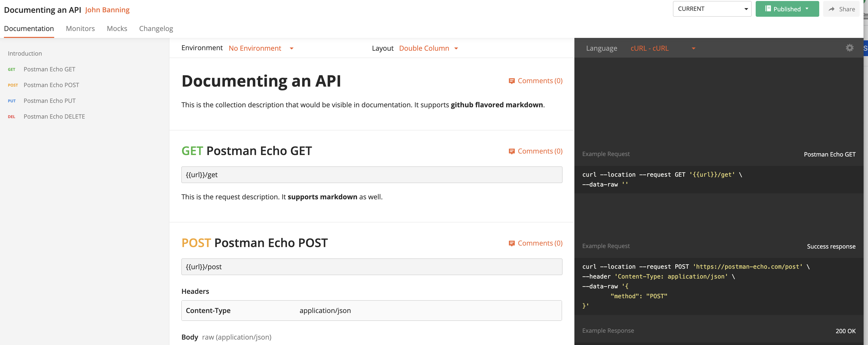Select Introduction in the sidebar
The height and width of the screenshot is (345, 868).
point(25,53)
